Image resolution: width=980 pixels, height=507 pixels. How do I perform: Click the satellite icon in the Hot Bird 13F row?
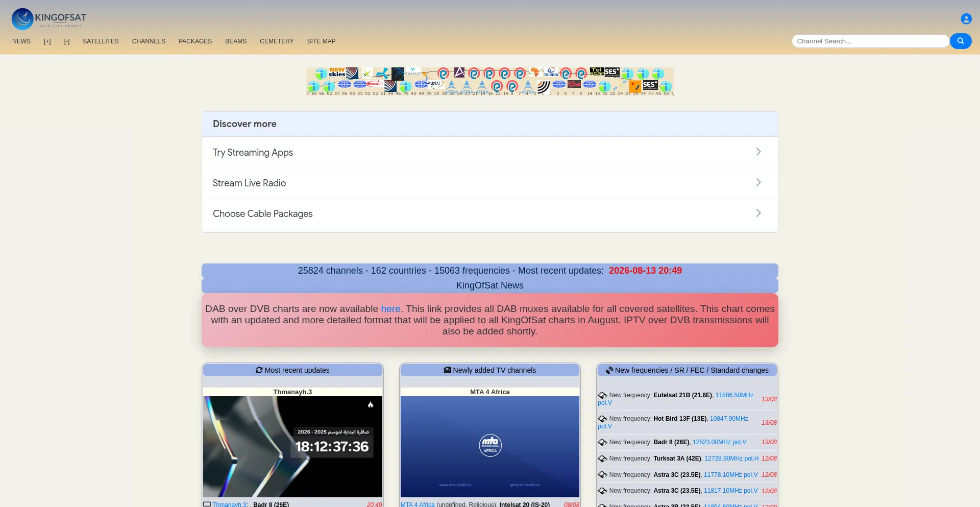603,419
